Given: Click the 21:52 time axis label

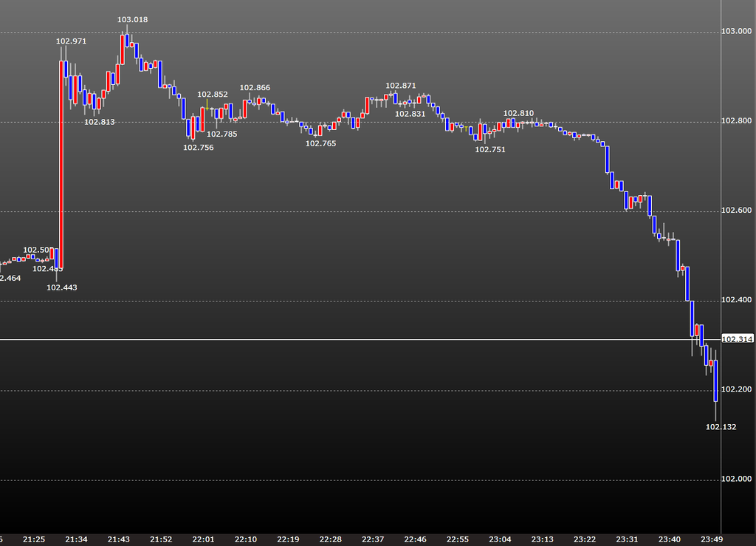Looking at the screenshot, I should (161, 540).
